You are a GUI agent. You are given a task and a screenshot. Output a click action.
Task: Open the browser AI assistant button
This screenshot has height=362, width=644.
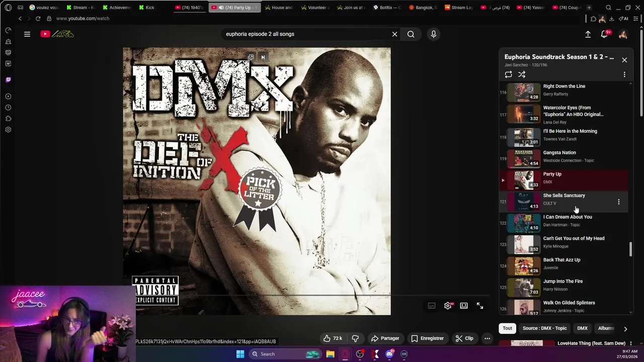[624, 19]
